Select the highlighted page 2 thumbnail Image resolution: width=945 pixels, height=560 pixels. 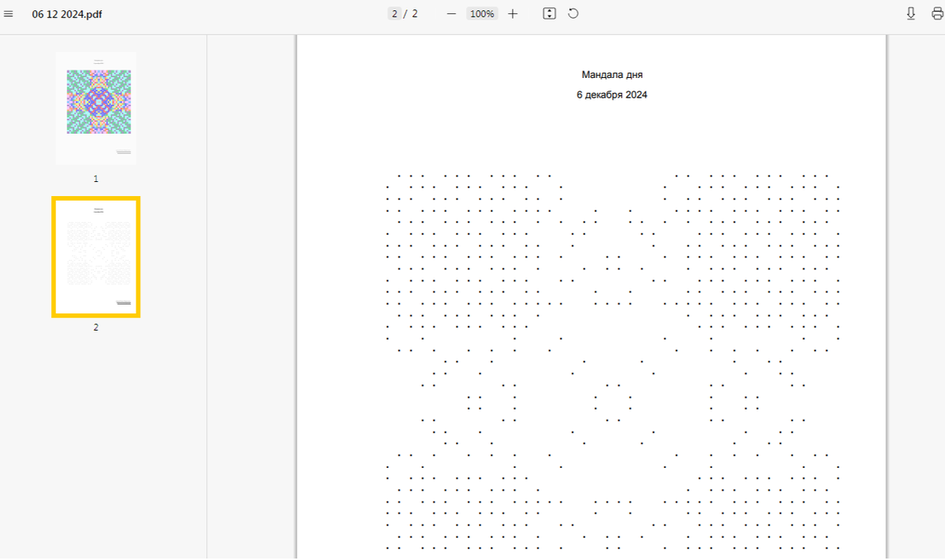[x=96, y=257]
